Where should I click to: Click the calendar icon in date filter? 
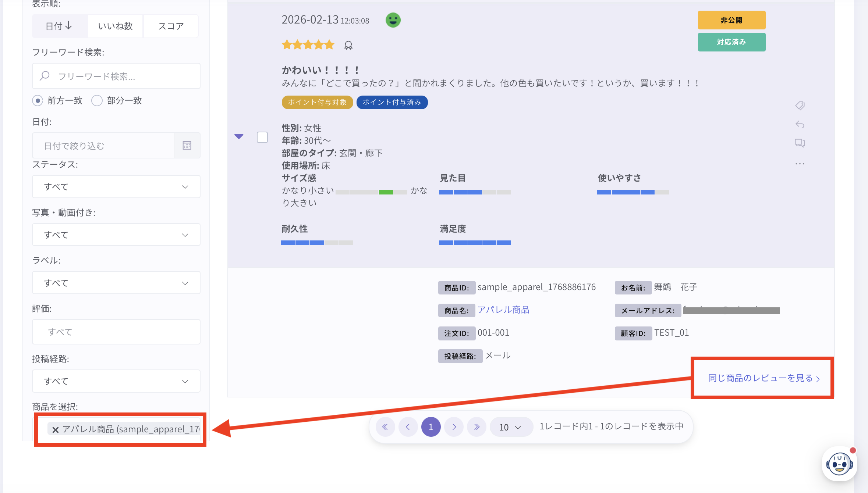tap(187, 146)
